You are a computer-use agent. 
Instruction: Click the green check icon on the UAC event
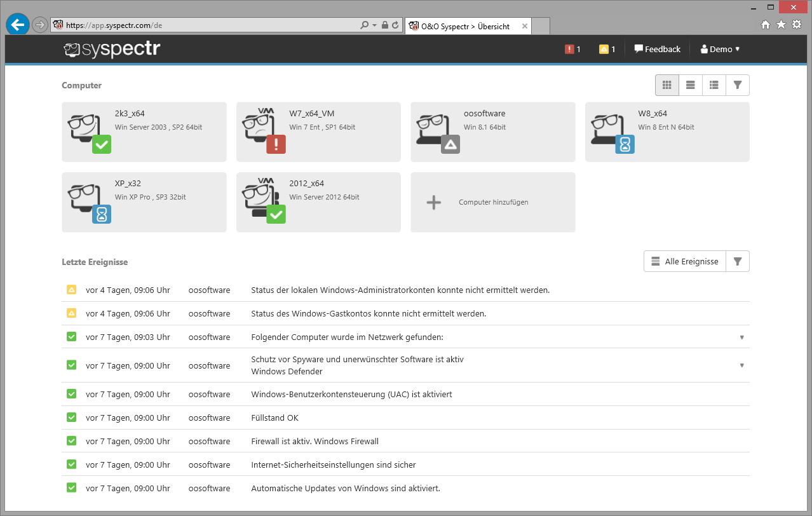point(72,394)
